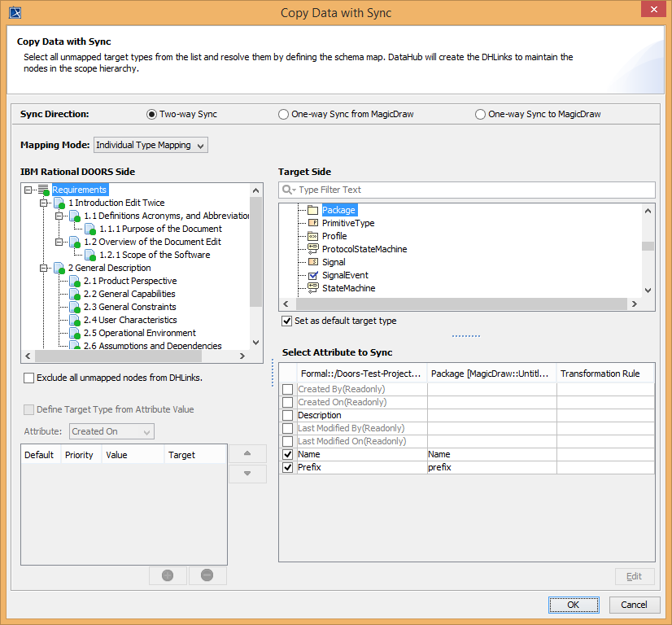Click the Requirements module icon in tree

[x=44, y=190]
